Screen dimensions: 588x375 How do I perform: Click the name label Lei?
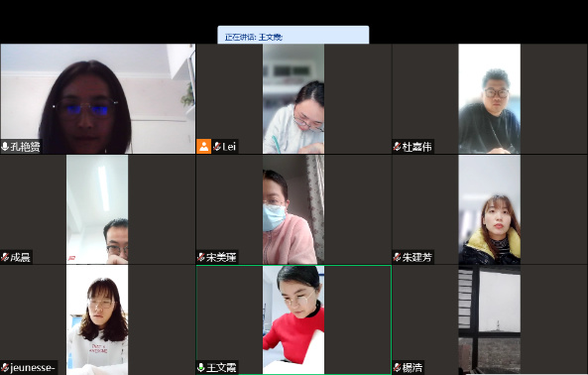[x=229, y=146]
